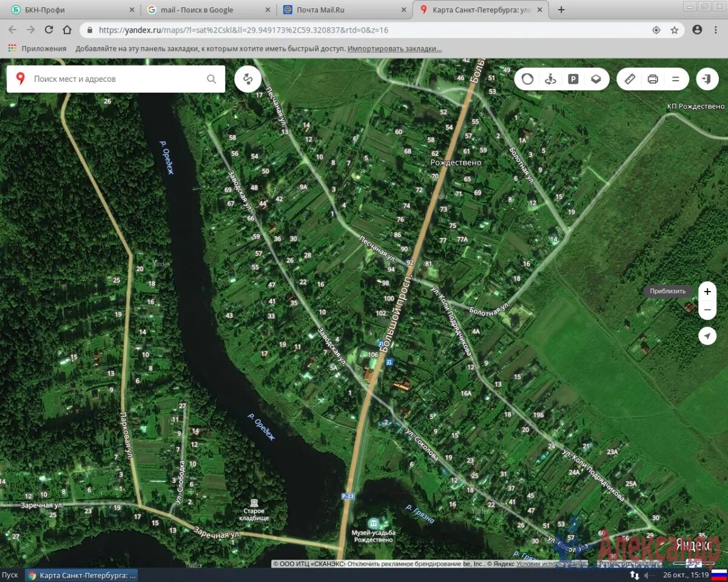Click Russian flag keyboard layout indicator

click(719, 575)
